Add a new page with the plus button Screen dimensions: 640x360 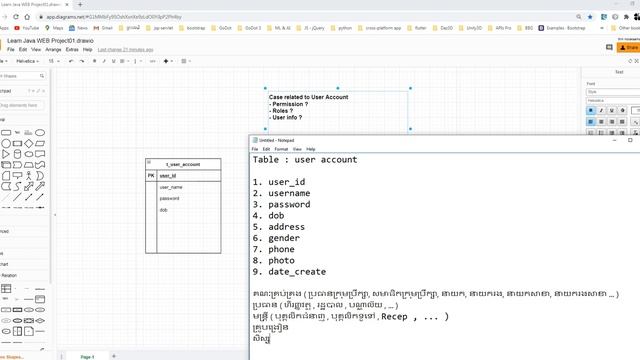114,356
